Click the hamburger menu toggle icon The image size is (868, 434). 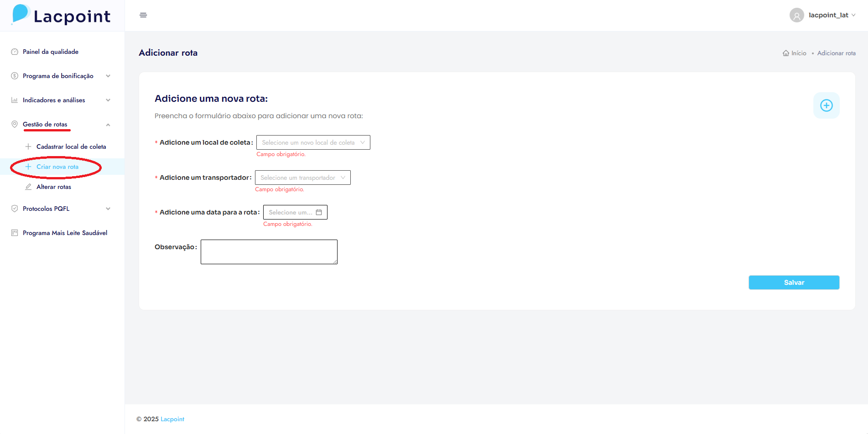pyautogui.click(x=143, y=15)
